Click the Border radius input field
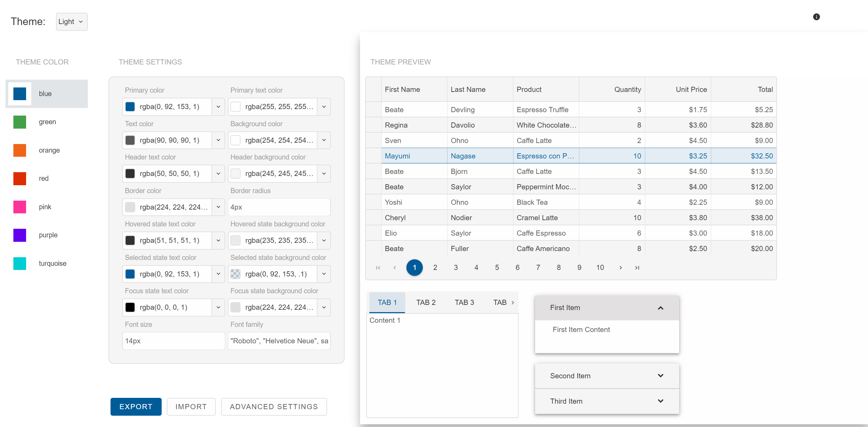The image size is (868, 427). coord(279,207)
